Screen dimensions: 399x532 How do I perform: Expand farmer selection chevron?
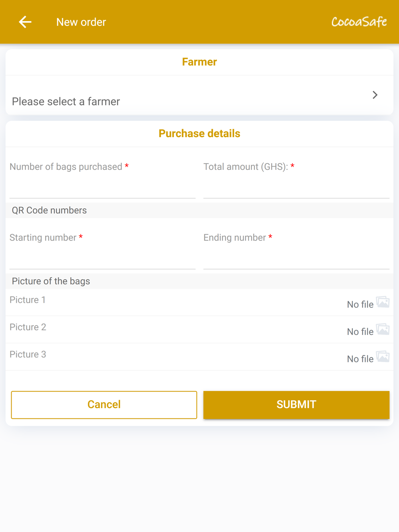pos(375,95)
